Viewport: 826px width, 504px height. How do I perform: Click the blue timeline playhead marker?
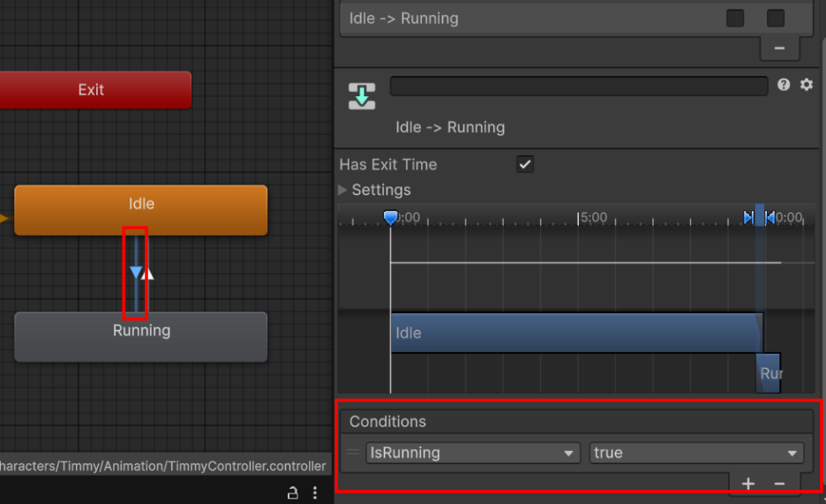pyautogui.click(x=390, y=217)
